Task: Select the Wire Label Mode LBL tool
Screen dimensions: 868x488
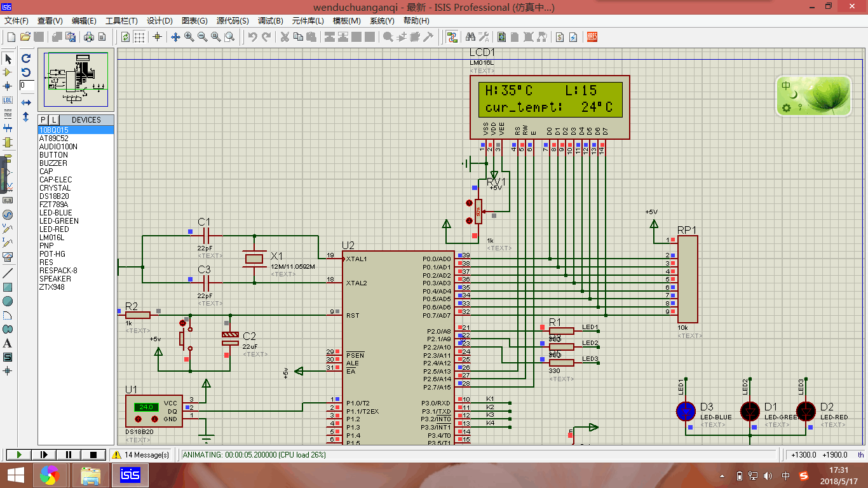Action: point(8,100)
